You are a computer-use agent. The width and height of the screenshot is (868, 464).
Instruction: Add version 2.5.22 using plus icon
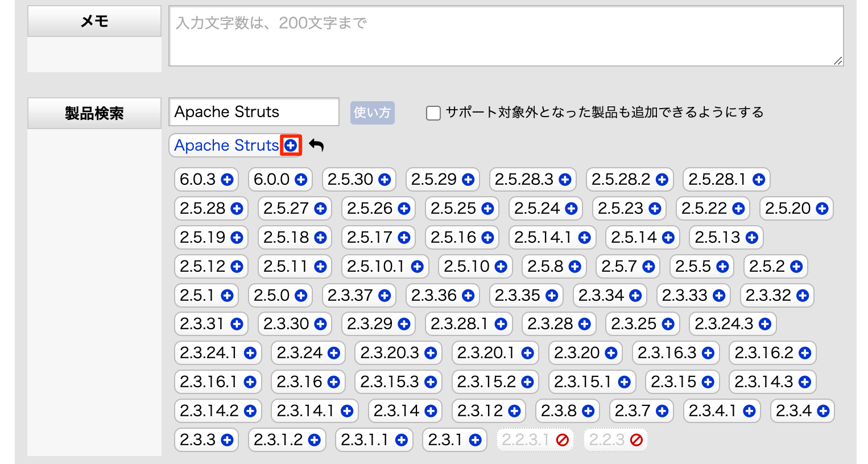pyautogui.click(x=738, y=209)
